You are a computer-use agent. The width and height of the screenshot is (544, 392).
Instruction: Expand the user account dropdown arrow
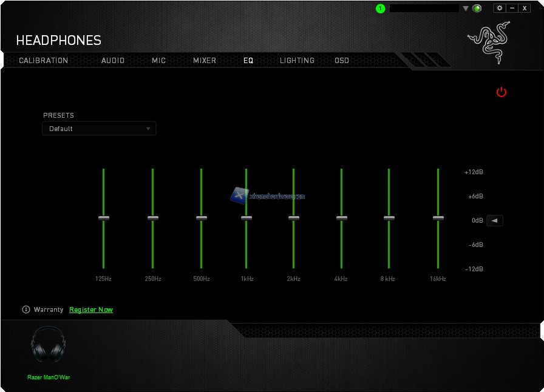tap(466, 8)
